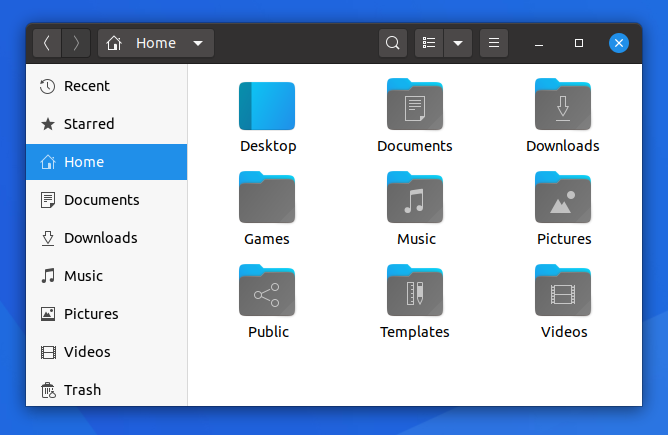Select the Downloads folder icon in grid
Viewport: 668px width, 435px height.
coord(563,105)
